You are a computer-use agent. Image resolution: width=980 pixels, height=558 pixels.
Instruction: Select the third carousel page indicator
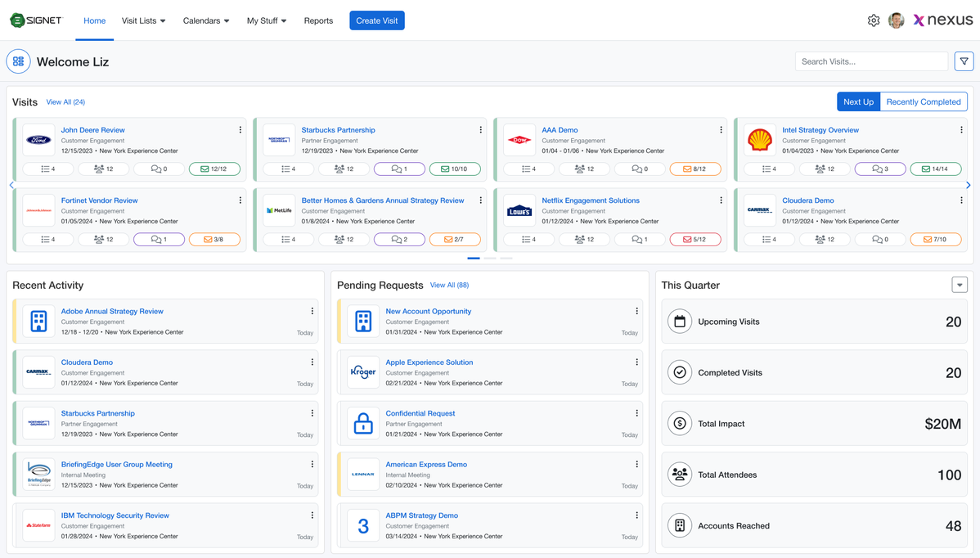(x=506, y=258)
